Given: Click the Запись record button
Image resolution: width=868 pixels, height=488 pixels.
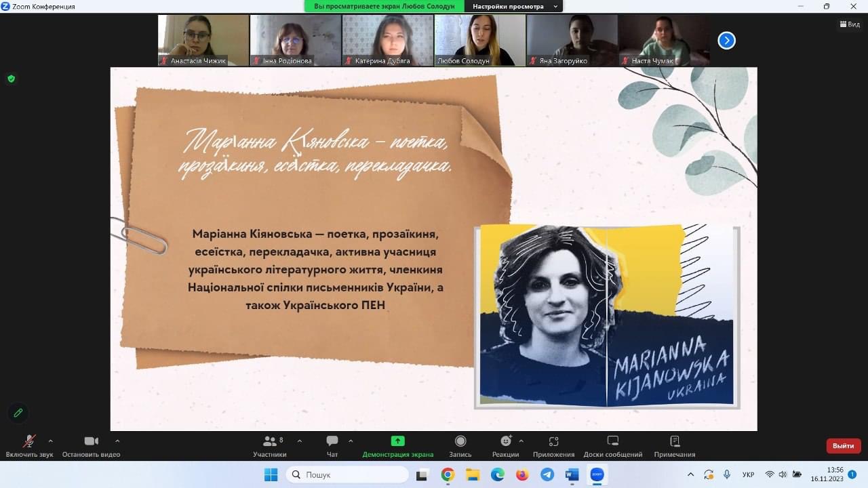Looking at the screenshot, I should click(460, 446).
